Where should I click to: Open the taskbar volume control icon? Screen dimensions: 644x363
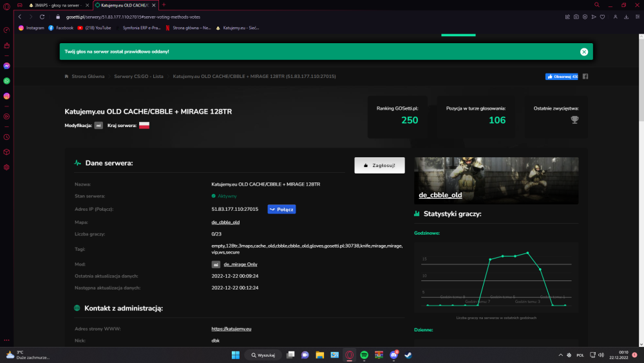(x=601, y=355)
